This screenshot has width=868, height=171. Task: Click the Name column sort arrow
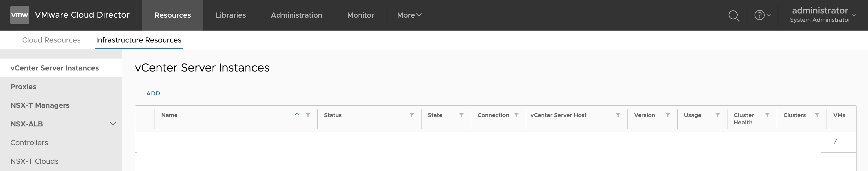tap(297, 115)
